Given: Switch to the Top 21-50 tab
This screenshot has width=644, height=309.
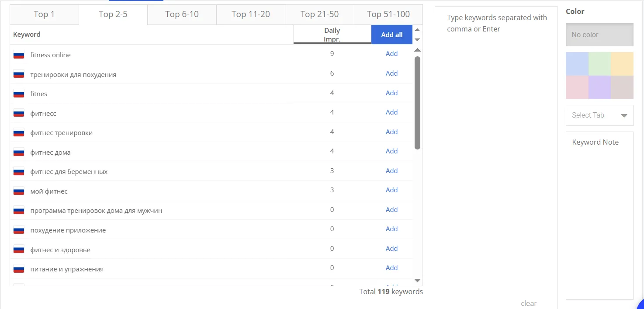Looking at the screenshot, I should coord(319,14).
